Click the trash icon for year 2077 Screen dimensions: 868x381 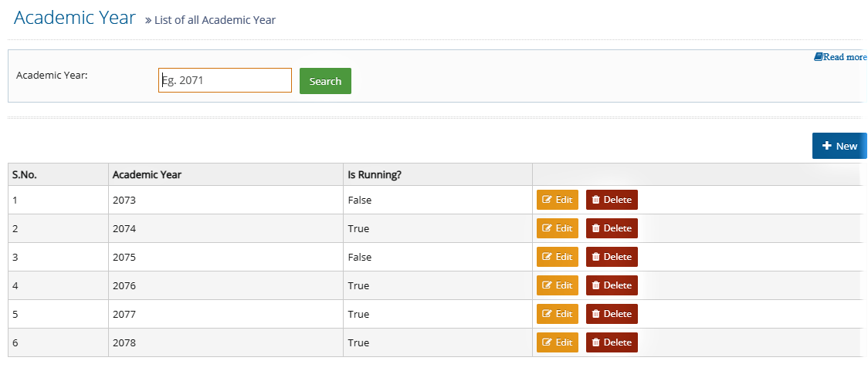tap(596, 314)
